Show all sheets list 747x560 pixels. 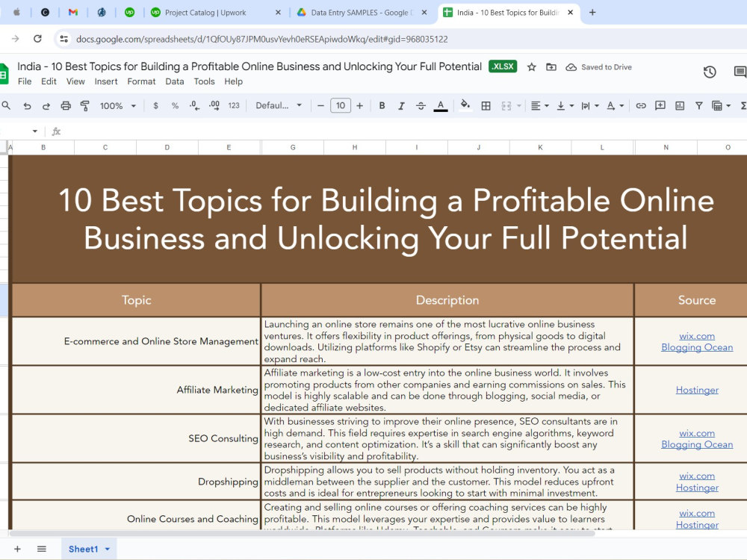click(41, 549)
